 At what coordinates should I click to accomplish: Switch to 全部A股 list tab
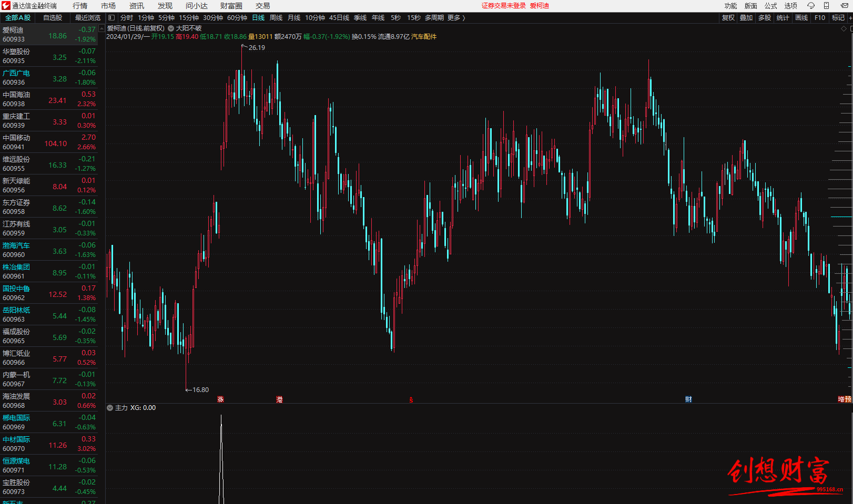(x=18, y=18)
